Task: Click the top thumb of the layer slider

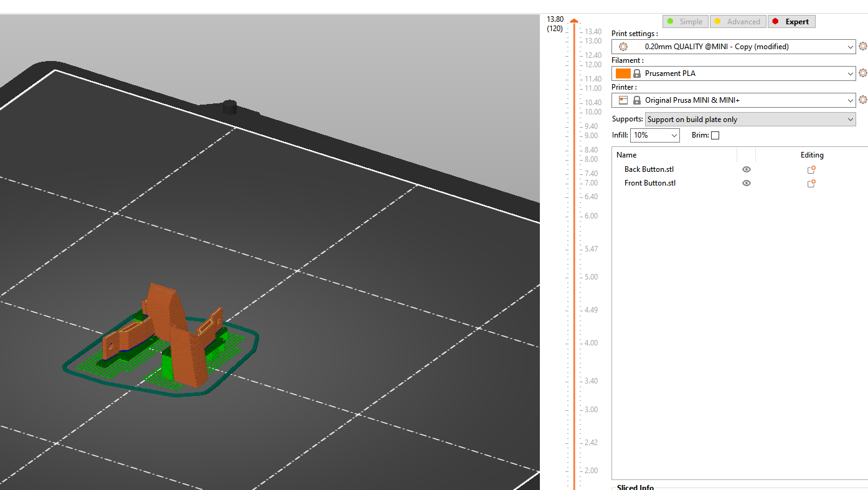Action: pos(574,21)
